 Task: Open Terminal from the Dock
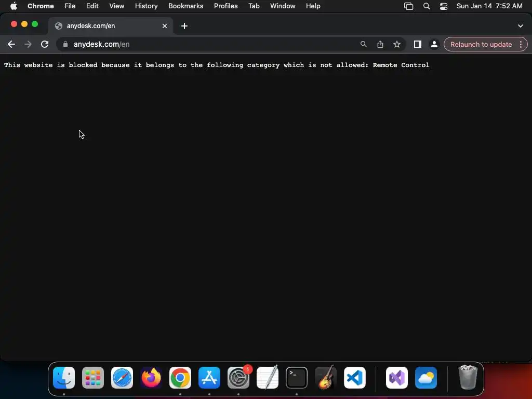click(297, 377)
